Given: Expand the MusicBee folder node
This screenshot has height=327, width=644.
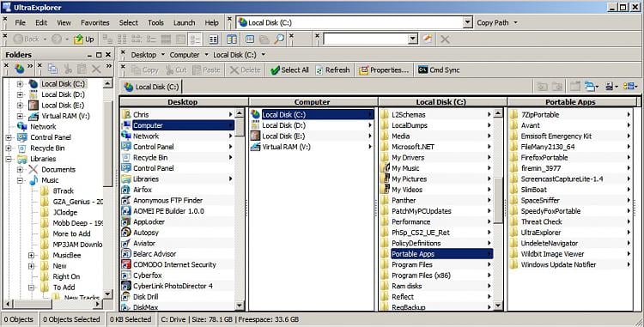Looking at the screenshot, I should (31, 255).
